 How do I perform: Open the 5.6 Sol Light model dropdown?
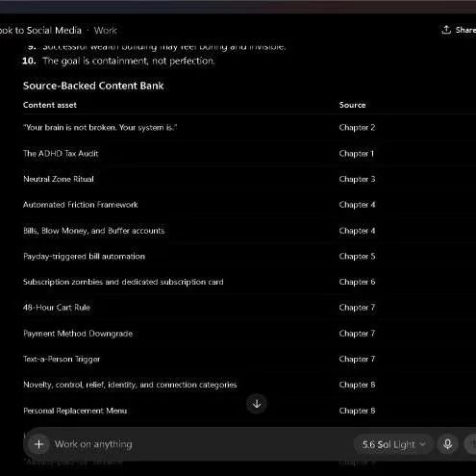click(393, 444)
